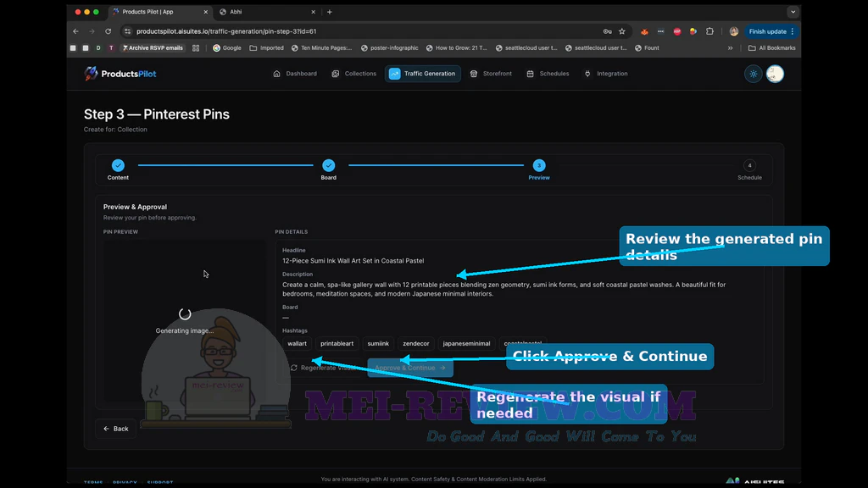Select the Traffic Generation nav item

click(422, 74)
